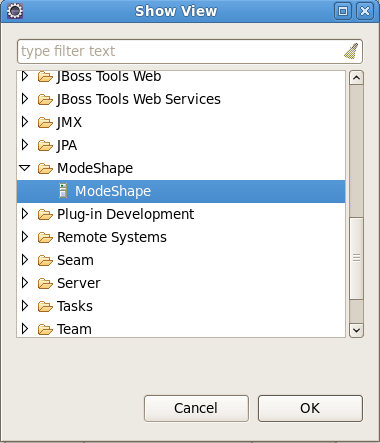Select the Remote Systems label

(x=112, y=237)
